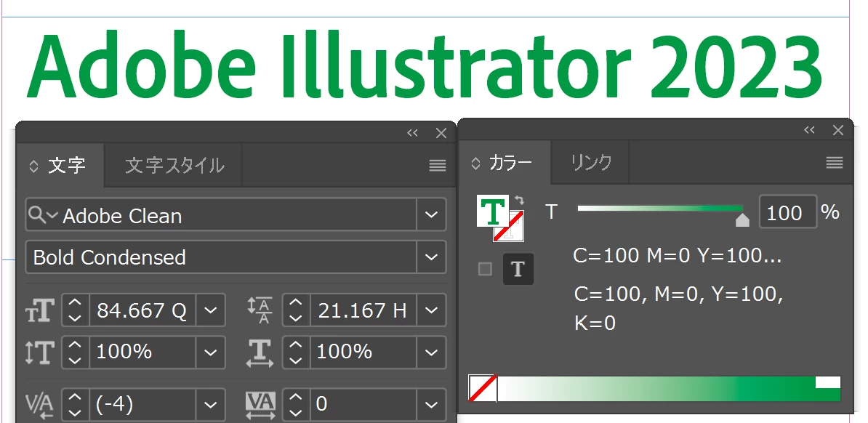Click the leading icon
This screenshot has width=868, height=423.
click(260, 310)
